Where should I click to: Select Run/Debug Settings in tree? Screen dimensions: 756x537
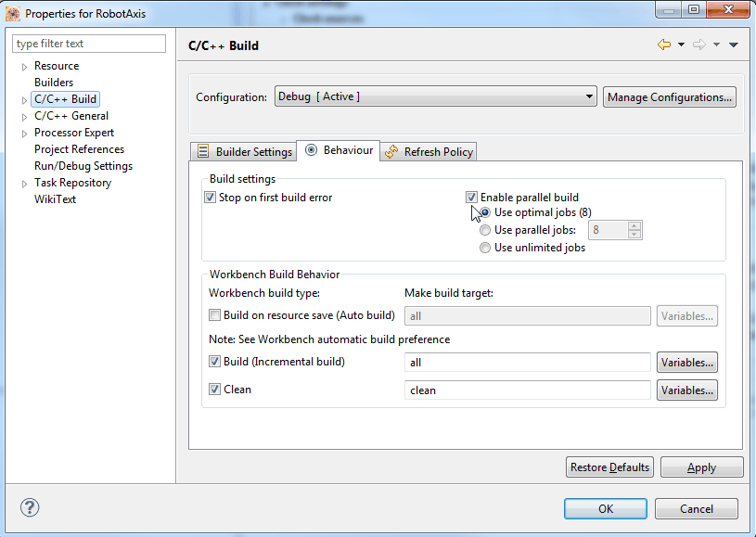coord(83,166)
